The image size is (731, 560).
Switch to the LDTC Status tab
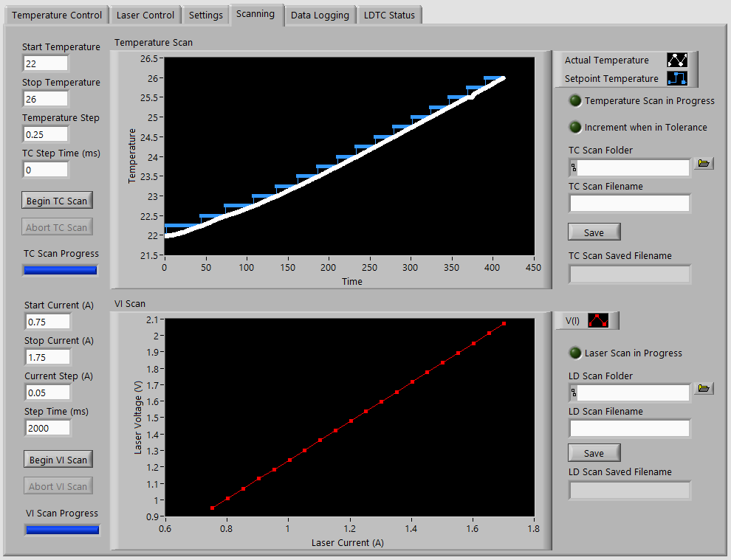tap(389, 15)
